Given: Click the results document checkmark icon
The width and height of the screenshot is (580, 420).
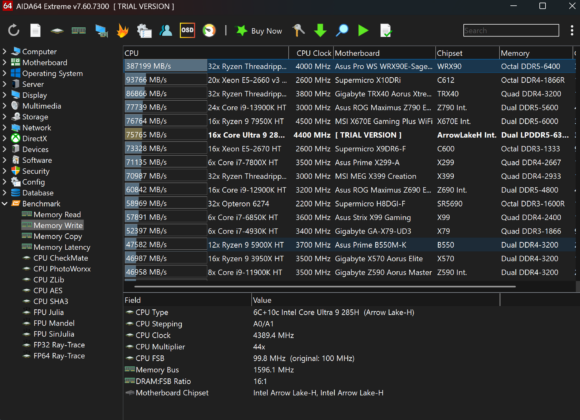Looking at the screenshot, I should point(385,30).
